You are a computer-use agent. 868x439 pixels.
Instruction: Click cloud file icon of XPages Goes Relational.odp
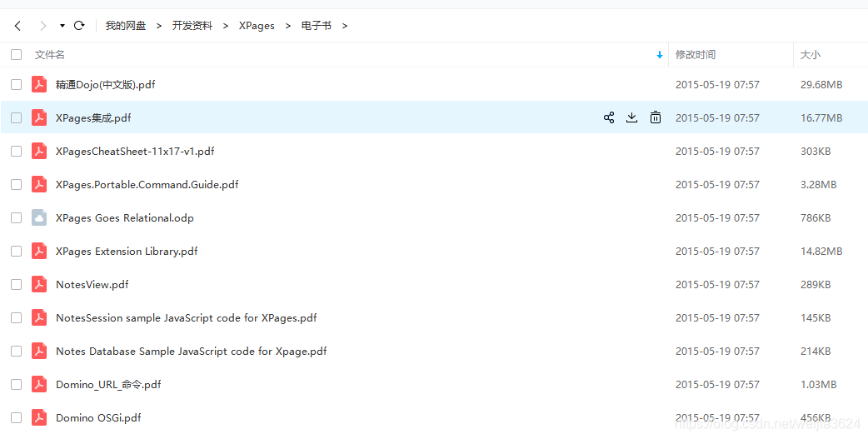coord(39,217)
